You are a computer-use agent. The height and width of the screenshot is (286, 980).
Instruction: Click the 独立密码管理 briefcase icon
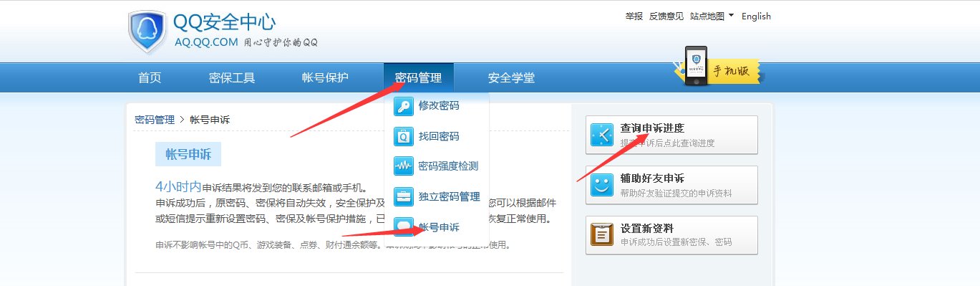[404, 196]
